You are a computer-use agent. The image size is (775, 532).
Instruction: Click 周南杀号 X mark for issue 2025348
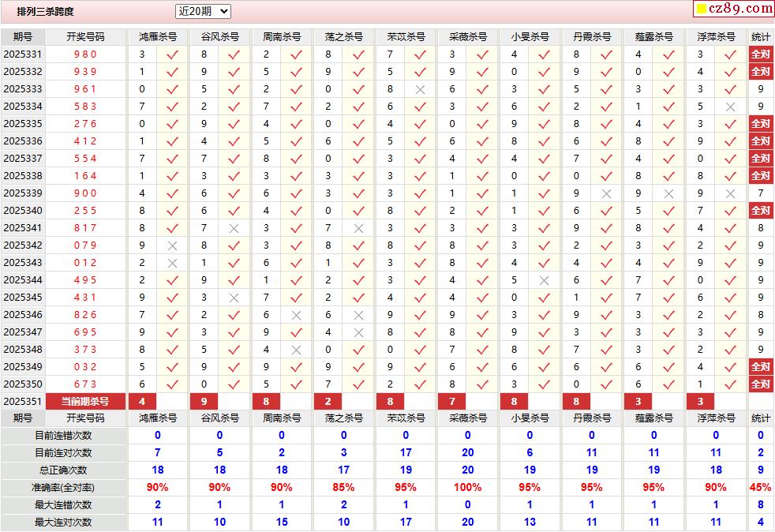296,350
